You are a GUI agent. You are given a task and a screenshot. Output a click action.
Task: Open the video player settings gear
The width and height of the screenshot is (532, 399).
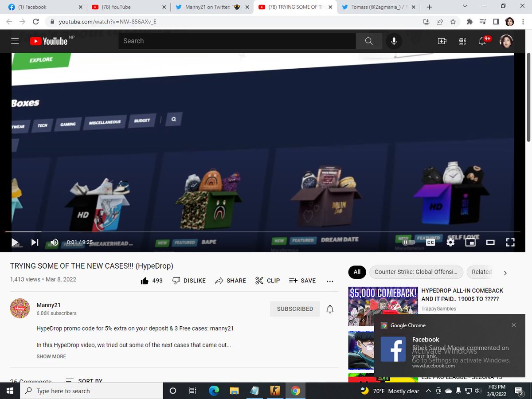pyautogui.click(x=450, y=242)
